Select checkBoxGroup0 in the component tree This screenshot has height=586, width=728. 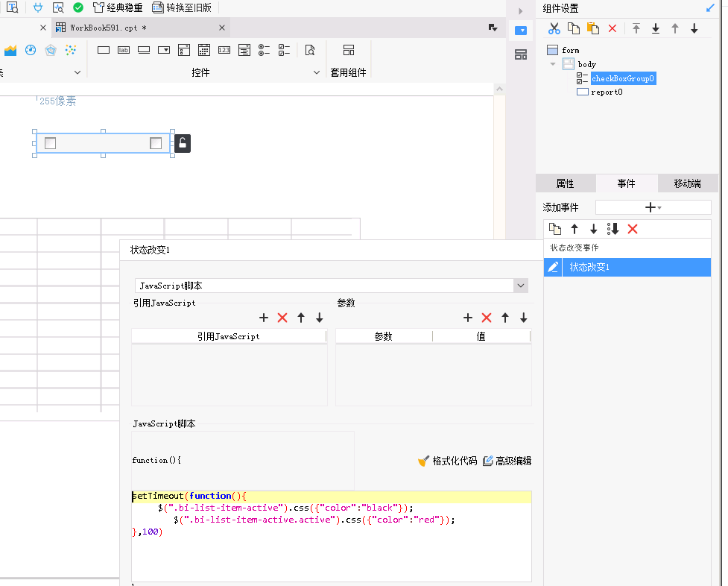click(623, 78)
